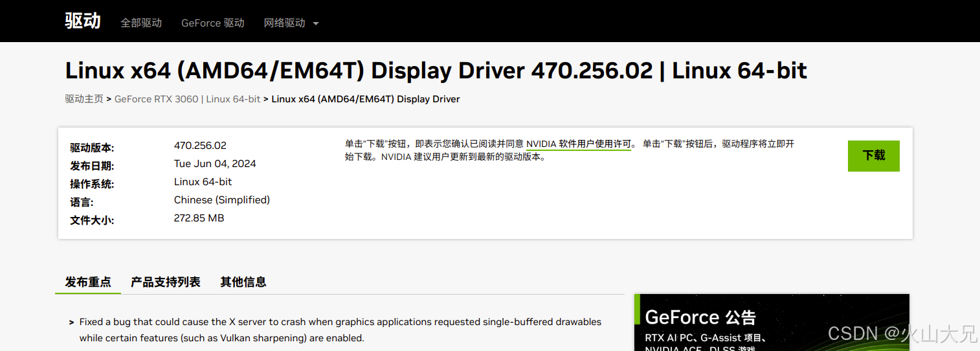Image resolution: width=980 pixels, height=351 pixels.
Task: Click the 驱动主页 breadcrumb link
Action: click(84, 99)
